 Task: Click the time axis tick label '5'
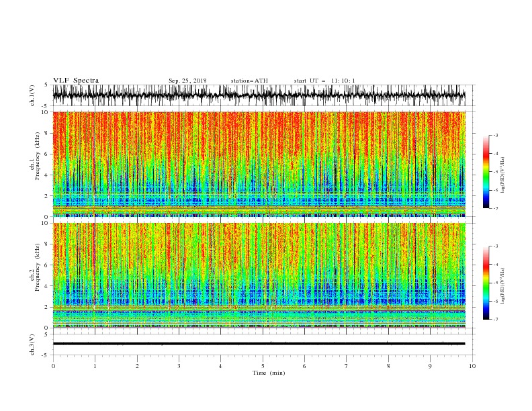click(x=263, y=366)
